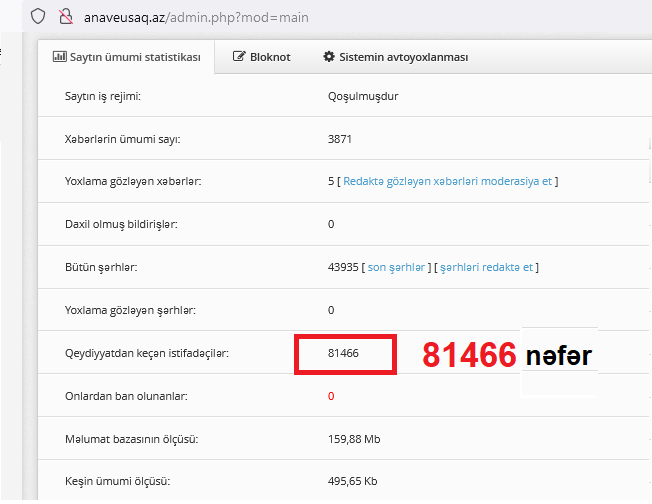Screen dimensions: 652x504
Task: Click the crossed-out lock security icon
Action: point(66,16)
